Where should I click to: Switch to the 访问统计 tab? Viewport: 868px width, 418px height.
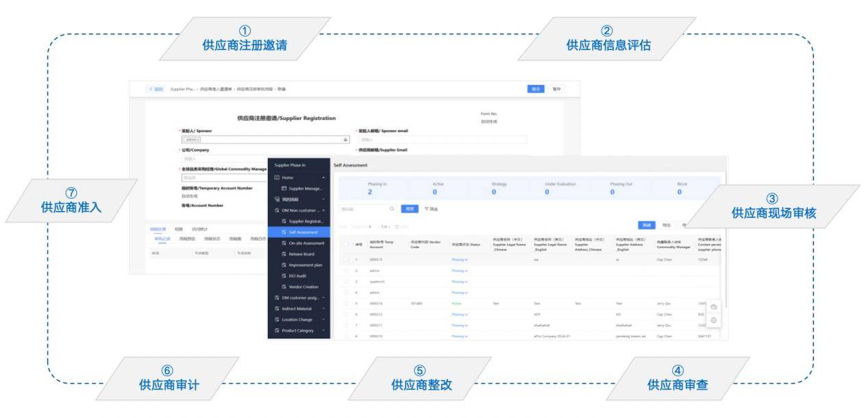click(199, 229)
